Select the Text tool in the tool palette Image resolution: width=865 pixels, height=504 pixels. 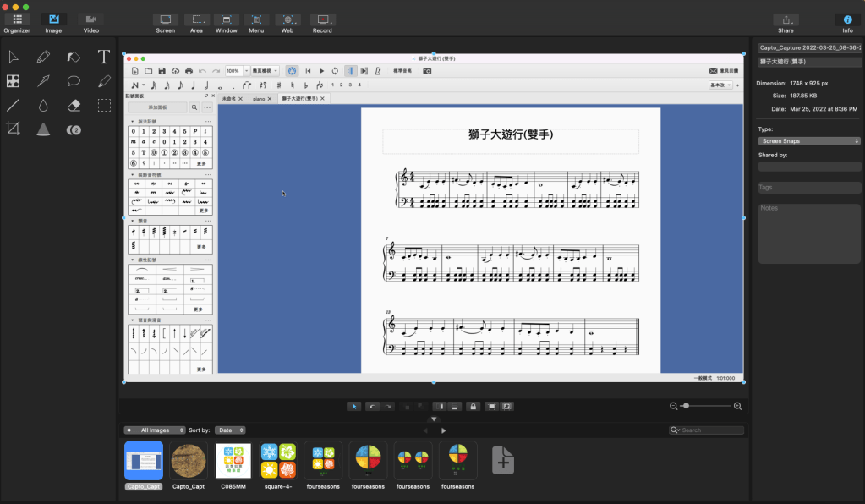[x=103, y=57]
